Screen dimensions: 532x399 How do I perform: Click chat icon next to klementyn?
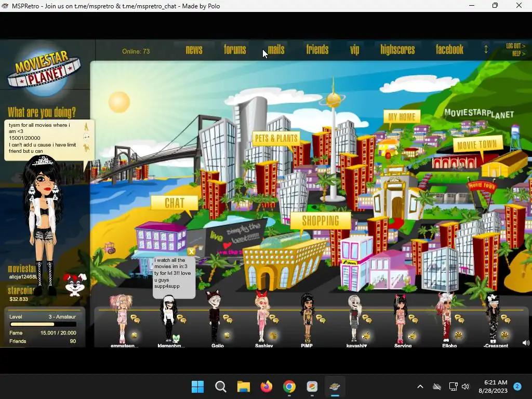point(181,318)
